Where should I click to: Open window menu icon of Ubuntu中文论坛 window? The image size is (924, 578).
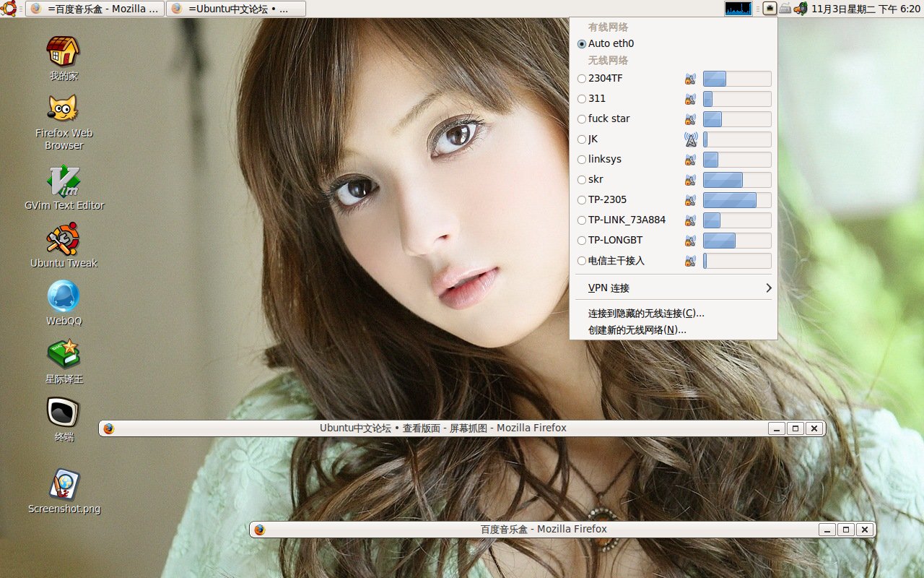pyautogui.click(x=109, y=428)
